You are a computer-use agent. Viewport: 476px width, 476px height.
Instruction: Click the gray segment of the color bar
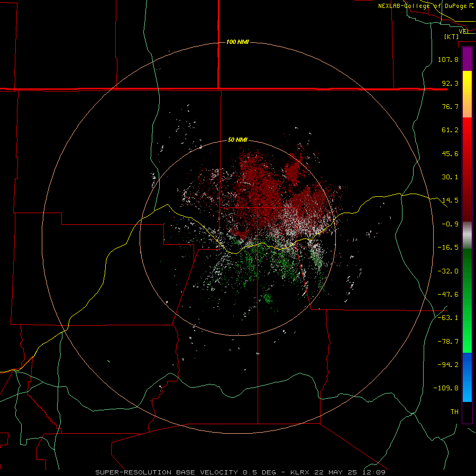tap(467, 235)
